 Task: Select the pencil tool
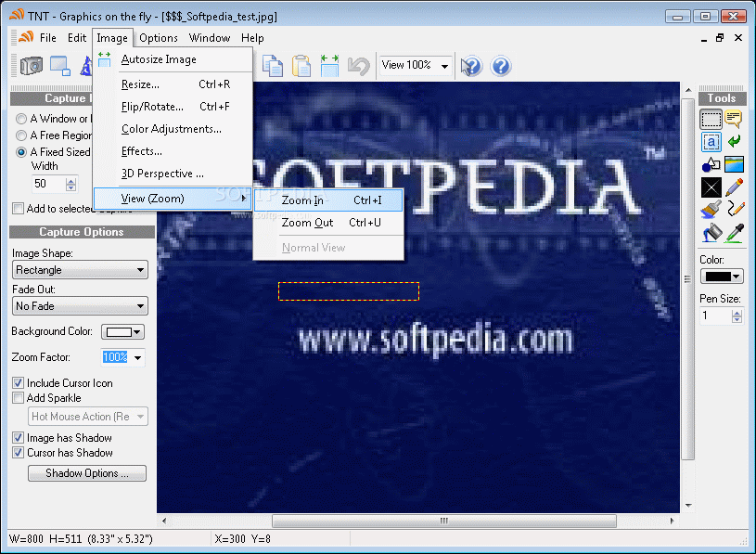coord(734,187)
